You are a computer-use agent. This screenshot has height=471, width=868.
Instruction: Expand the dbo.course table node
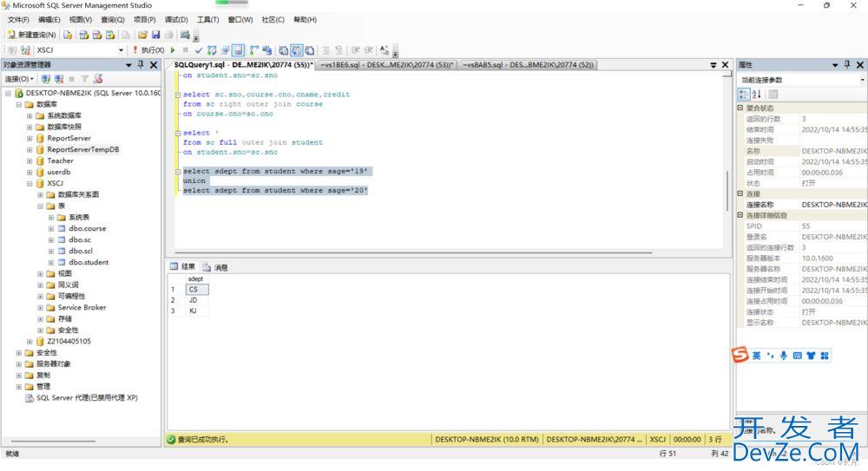[x=51, y=229]
